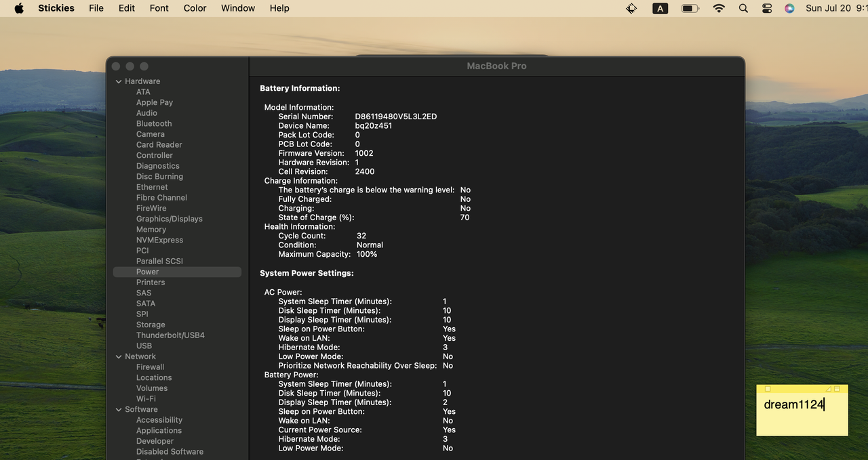Image resolution: width=868 pixels, height=460 pixels.
Task: Click the Maximum Capacity 100% value
Action: pos(367,254)
